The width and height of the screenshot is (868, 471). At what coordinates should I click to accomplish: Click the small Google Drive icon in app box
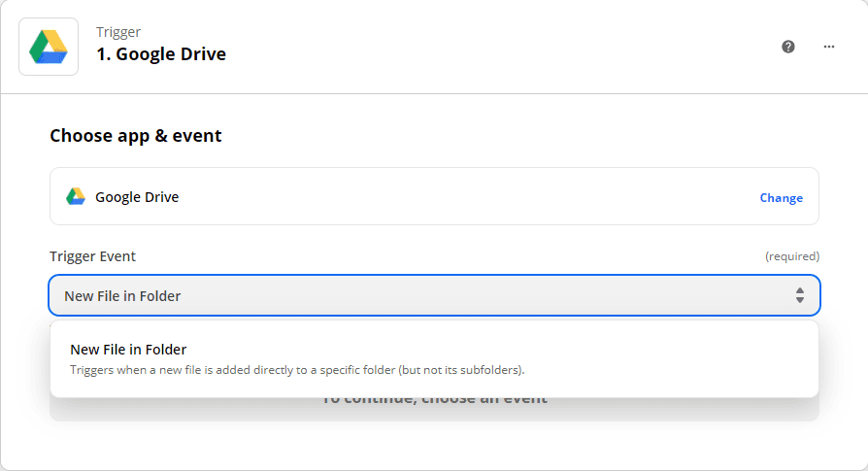(76, 196)
